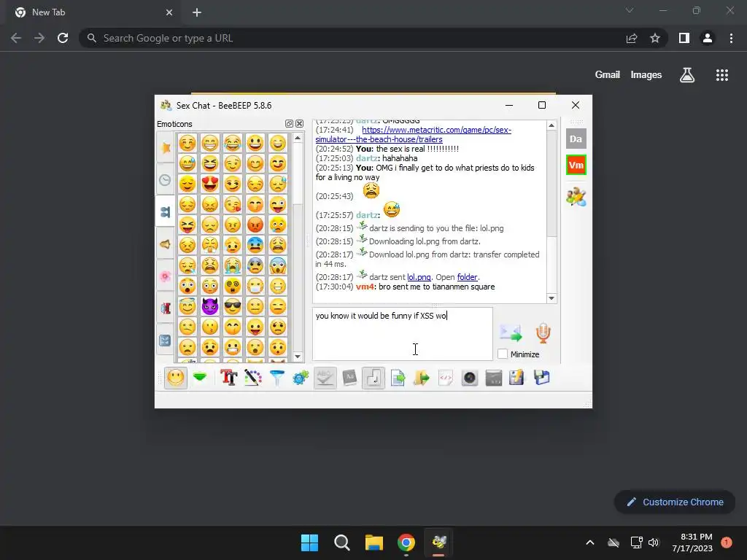Viewport: 747px width, 560px height.
Task: Open the favorite emoticons star tab
Action: pyautogui.click(x=166, y=147)
